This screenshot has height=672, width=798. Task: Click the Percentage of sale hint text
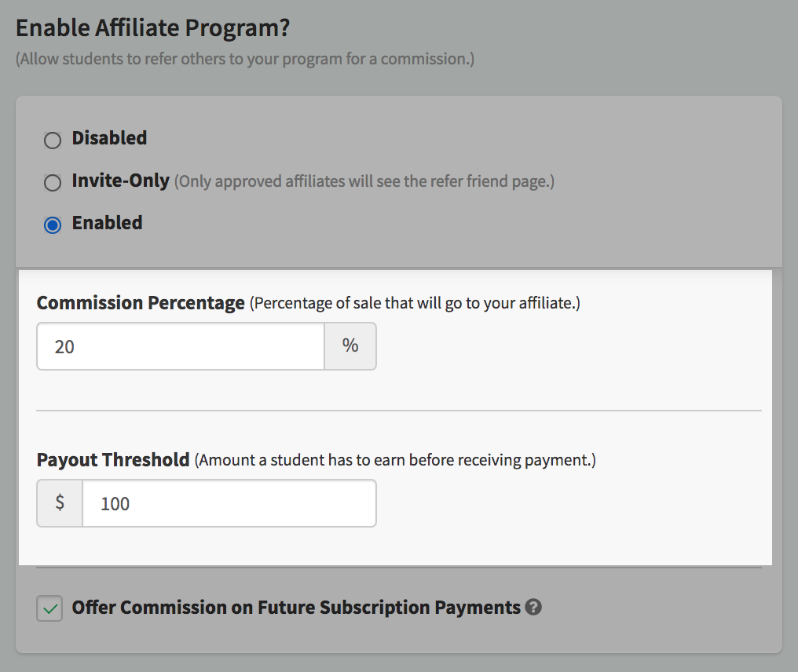(x=415, y=303)
